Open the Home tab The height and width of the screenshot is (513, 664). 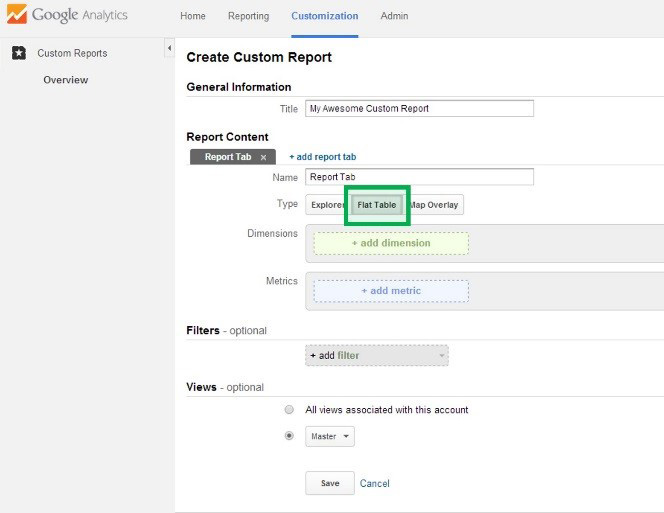[x=193, y=16]
